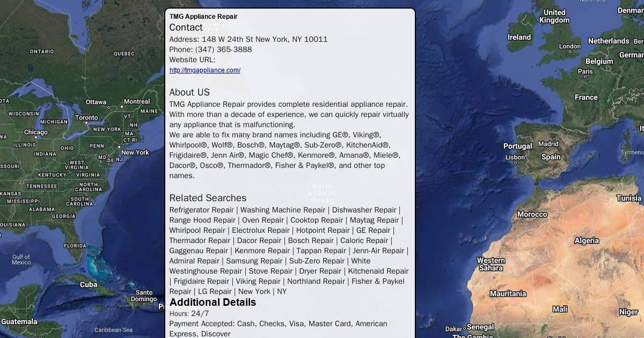Click the Chicago label on the map
The image size is (644, 338).
point(35,132)
